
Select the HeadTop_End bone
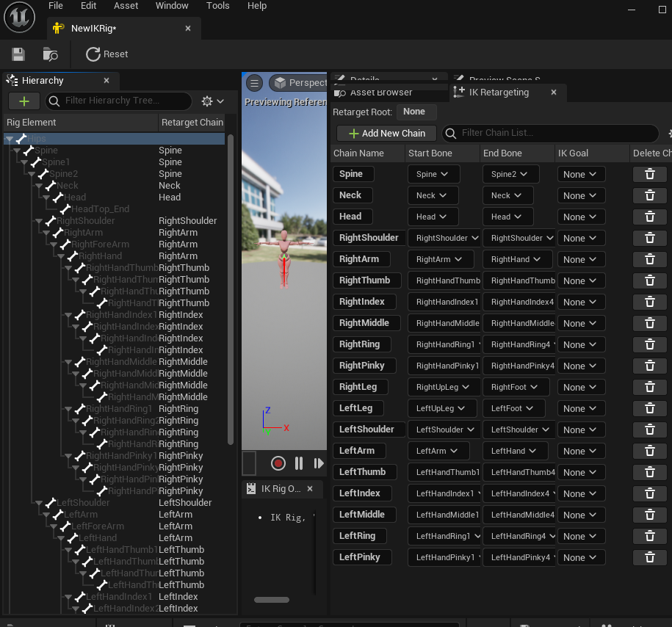(x=100, y=209)
